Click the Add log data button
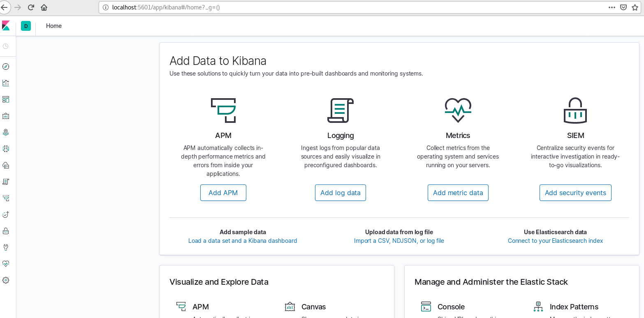 (340, 193)
